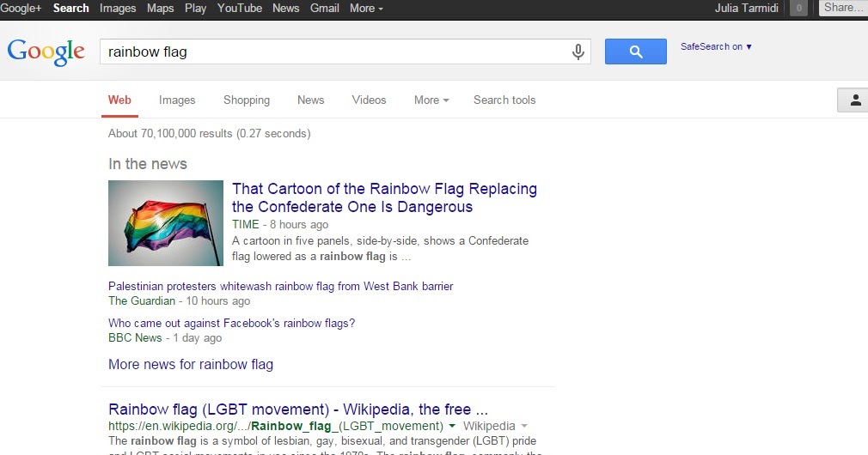Open YouTube in the top bar
Screen dimensions: 868x455
pyautogui.click(x=240, y=9)
